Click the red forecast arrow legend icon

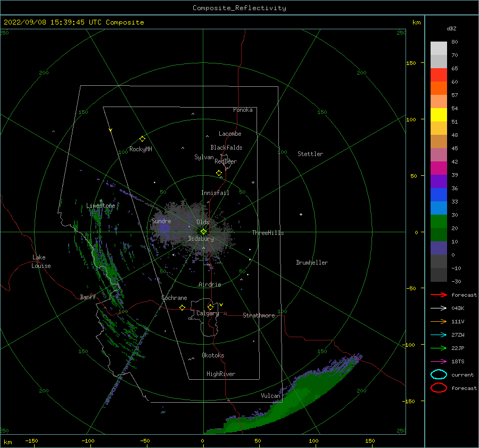tap(439, 295)
